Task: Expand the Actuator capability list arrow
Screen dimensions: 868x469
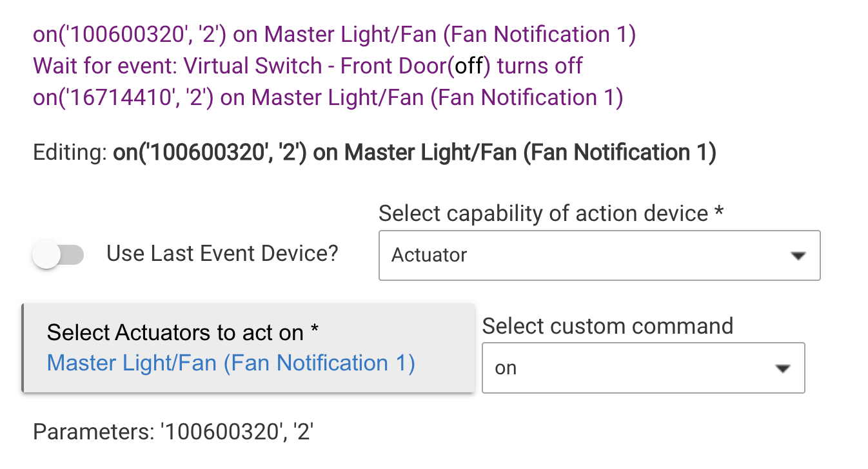Action: (798, 256)
